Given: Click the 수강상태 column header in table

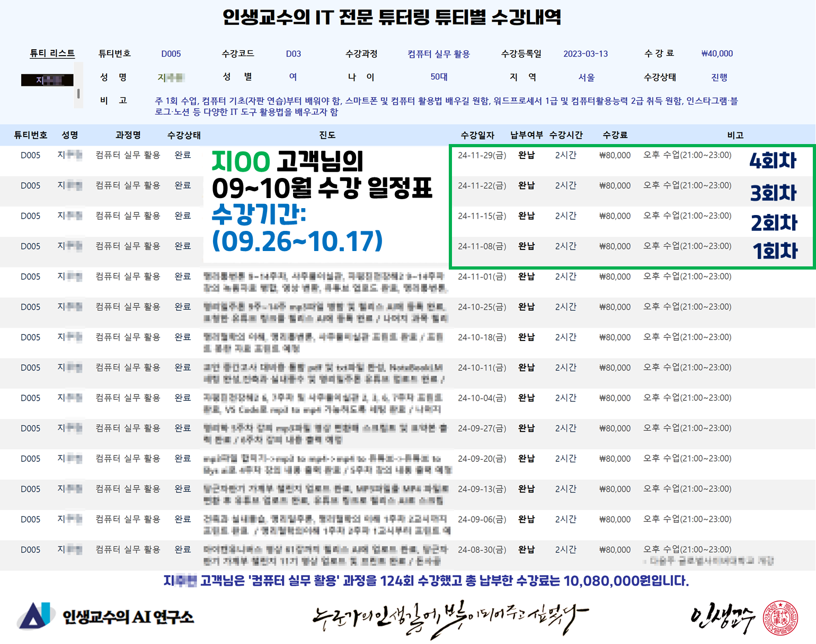Looking at the screenshot, I should click(x=184, y=135).
